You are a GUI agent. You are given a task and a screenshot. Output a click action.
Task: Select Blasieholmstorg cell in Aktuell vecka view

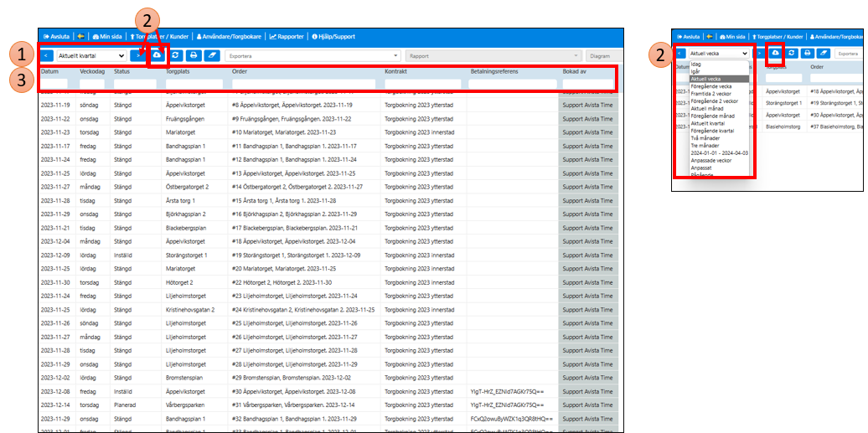783,126
